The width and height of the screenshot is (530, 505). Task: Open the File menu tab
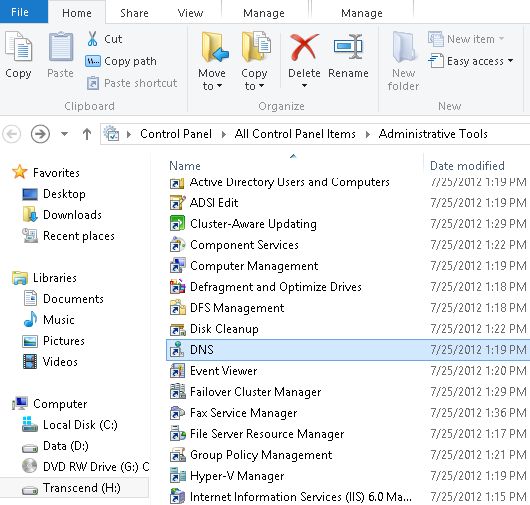pos(20,12)
